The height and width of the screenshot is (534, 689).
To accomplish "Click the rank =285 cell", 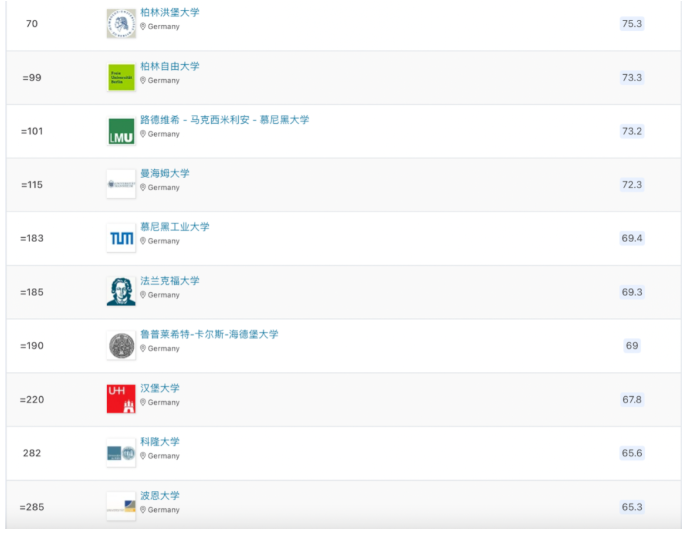I will click(32, 507).
